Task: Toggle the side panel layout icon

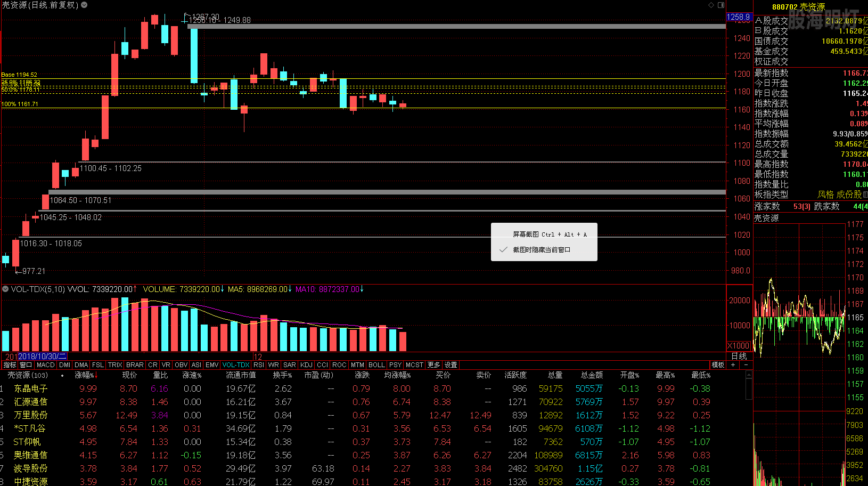Action: (721, 5)
